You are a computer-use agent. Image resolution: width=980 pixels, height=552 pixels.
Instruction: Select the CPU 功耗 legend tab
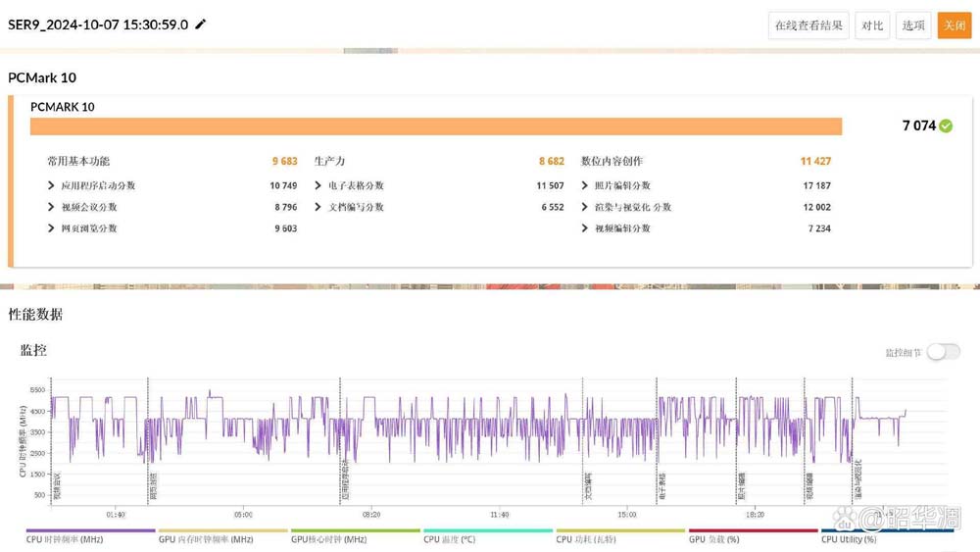pyautogui.click(x=620, y=536)
